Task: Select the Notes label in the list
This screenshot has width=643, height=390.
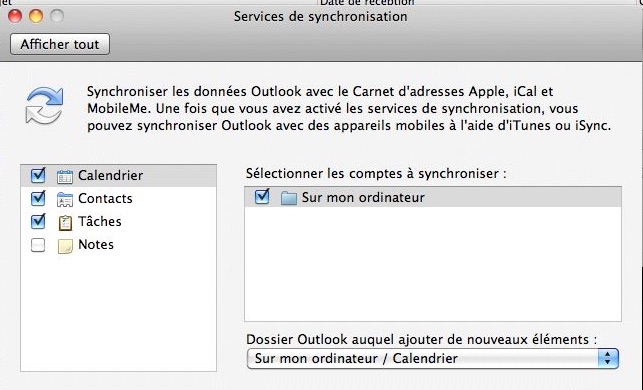Action: tap(96, 244)
